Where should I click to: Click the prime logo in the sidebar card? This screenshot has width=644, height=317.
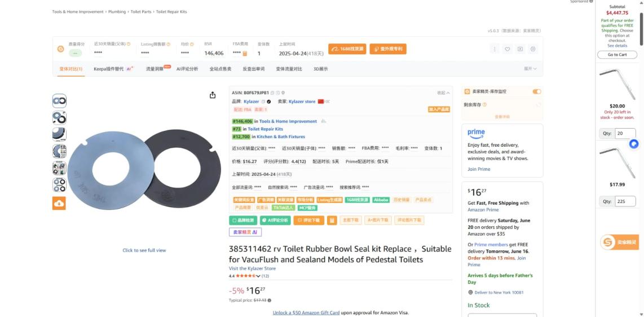[x=476, y=133]
